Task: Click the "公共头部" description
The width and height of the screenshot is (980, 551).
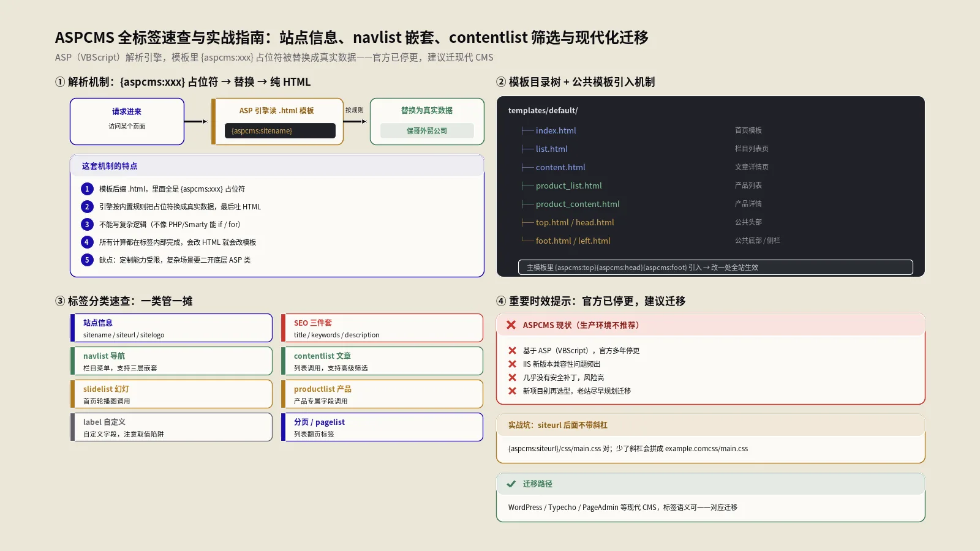Action: tap(748, 222)
